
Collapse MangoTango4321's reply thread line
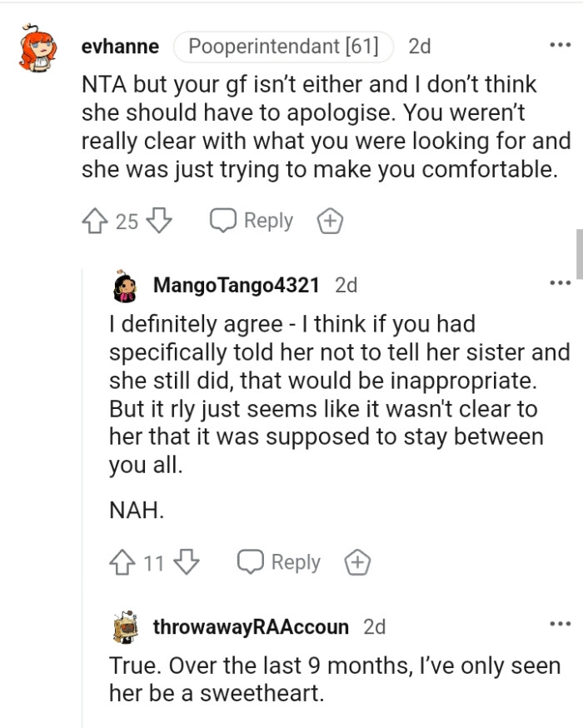coord(83,500)
